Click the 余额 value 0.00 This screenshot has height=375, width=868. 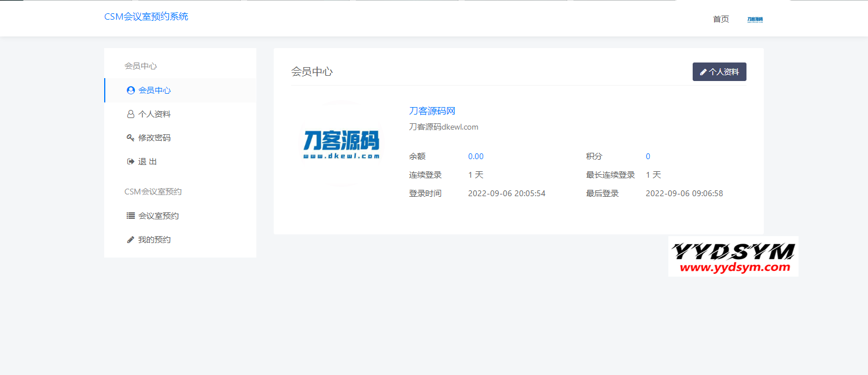[476, 156]
